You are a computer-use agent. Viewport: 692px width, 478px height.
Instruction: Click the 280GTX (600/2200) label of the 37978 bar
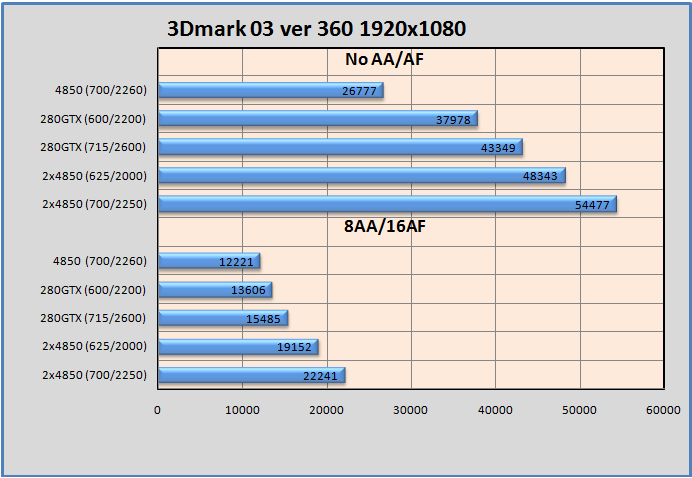(x=93, y=119)
